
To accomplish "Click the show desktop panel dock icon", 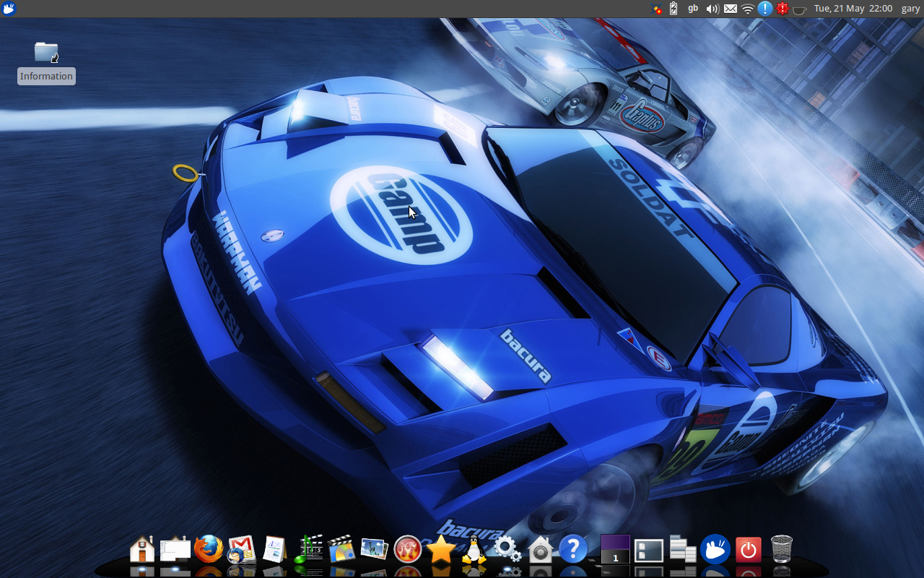I will point(649,551).
